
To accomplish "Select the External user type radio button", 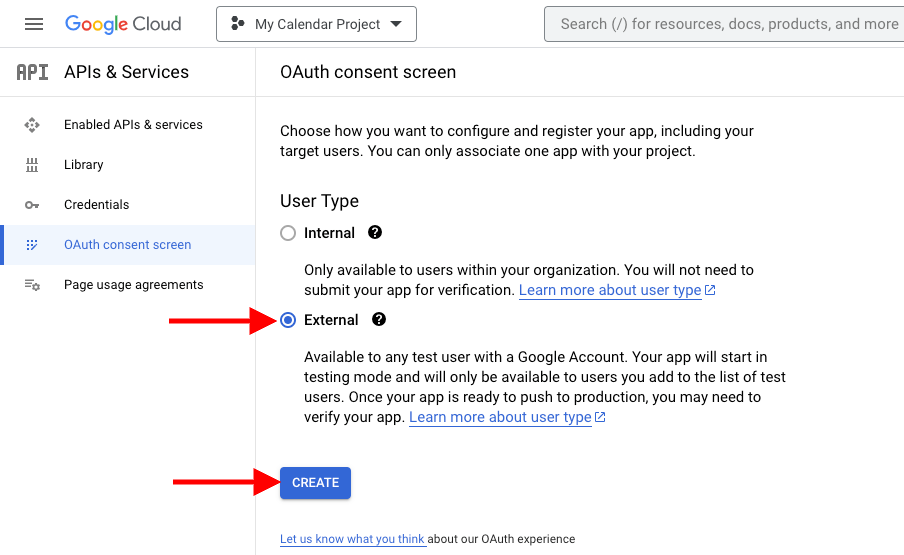I will (288, 320).
